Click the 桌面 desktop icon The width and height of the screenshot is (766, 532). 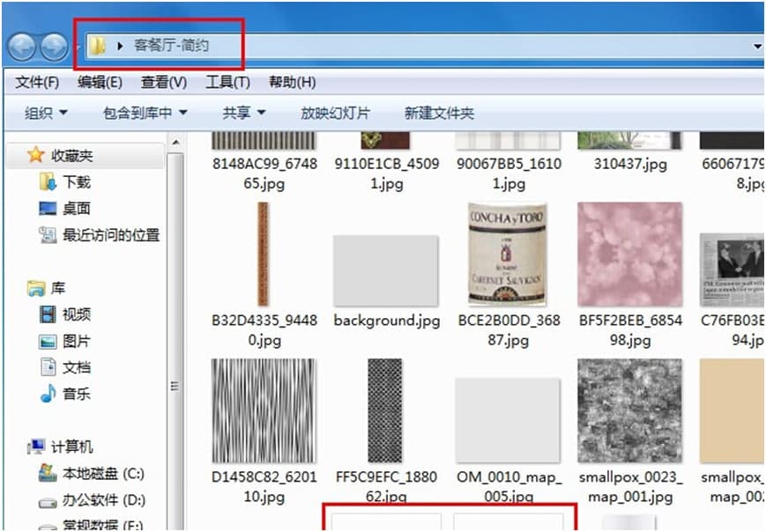coord(48,209)
